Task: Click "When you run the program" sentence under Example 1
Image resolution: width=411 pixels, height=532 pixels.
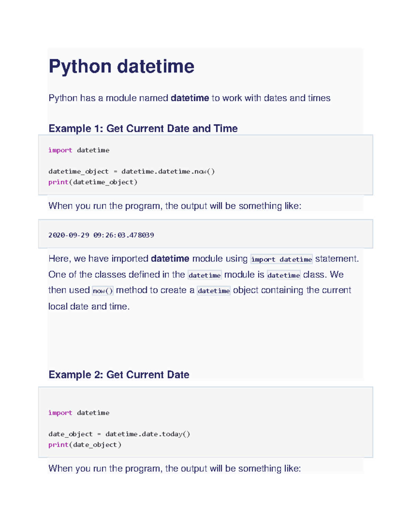Action: coord(175,206)
